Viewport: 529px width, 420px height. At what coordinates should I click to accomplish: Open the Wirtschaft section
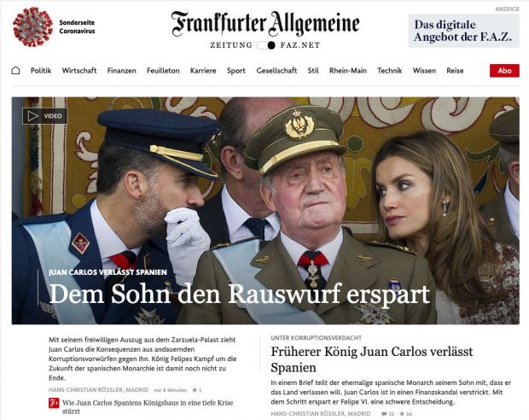[79, 71]
